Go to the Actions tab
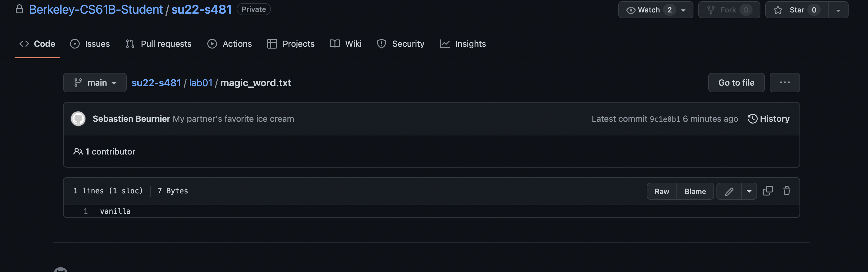Screen dimensions: 868x272 click(x=229, y=44)
